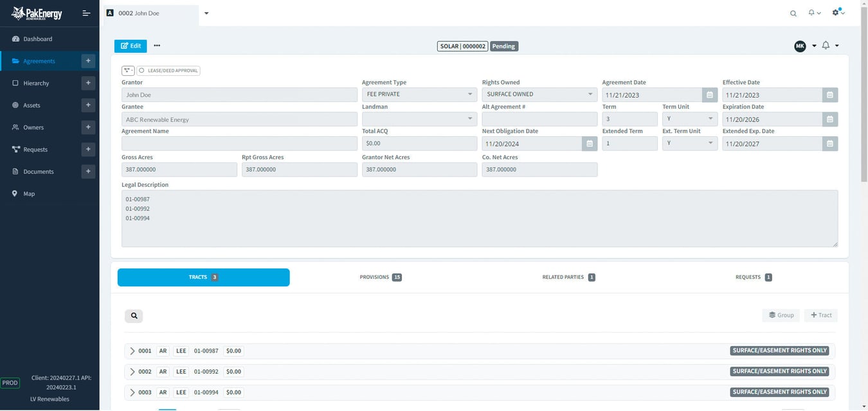Click the Legal Description text area
The height and width of the screenshot is (411, 868).
479,218
